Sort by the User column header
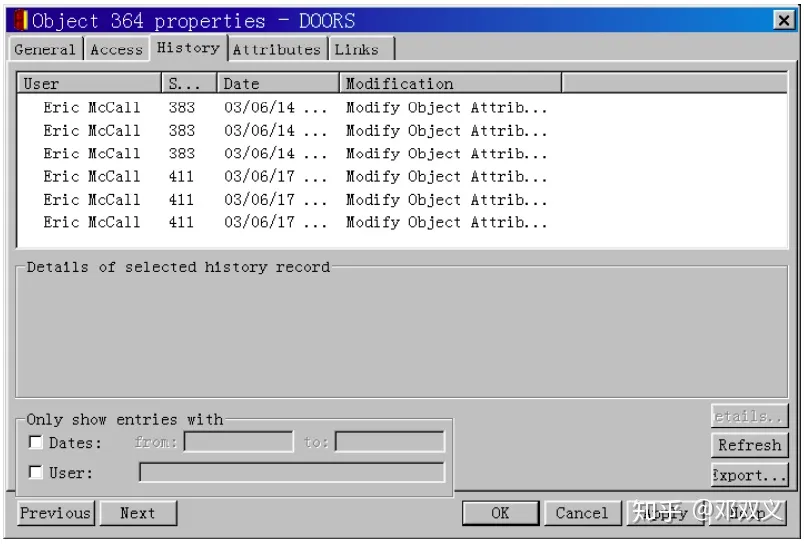Viewport: 804px width, 544px height. coord(89,84)
